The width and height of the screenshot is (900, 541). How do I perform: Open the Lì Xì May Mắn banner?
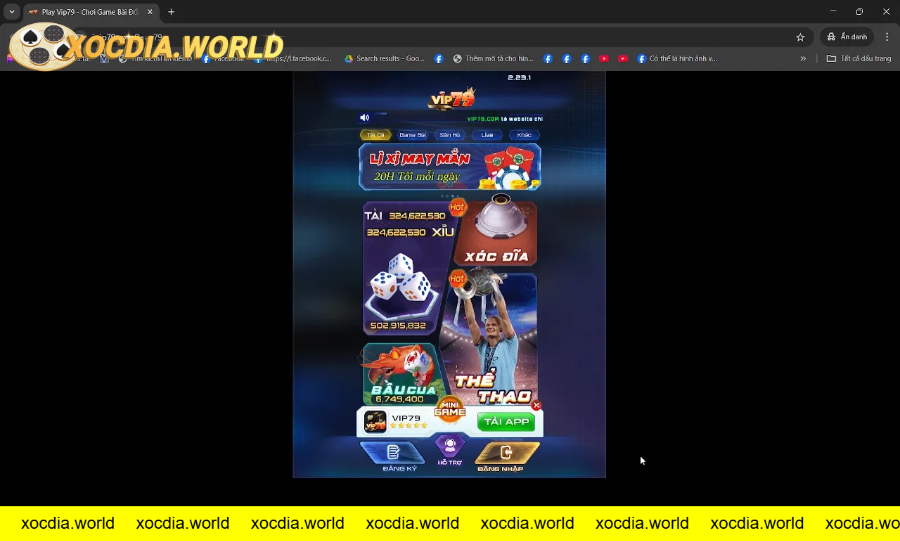coord(449,166)
